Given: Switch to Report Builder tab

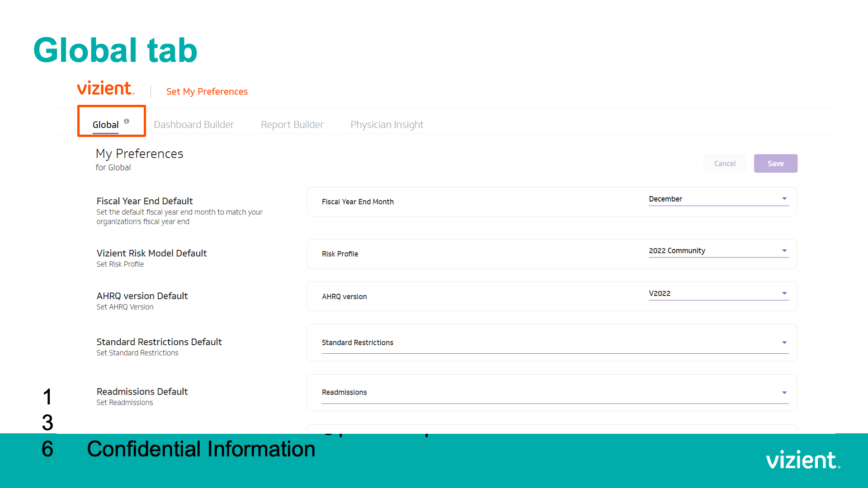Looking at the screenshot, I should [x=292, y=125].
